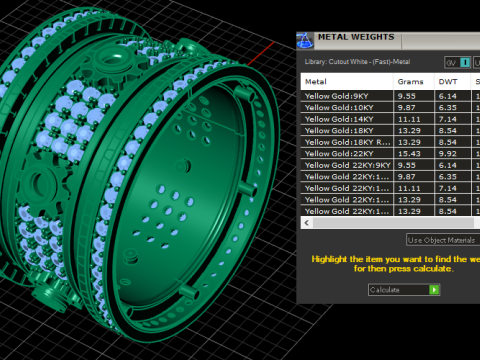This screenshot has height=360, width=480.
Task: Select the Yellow Gold:18KY row
Action: pyautogui.click(x=390, y=131)
